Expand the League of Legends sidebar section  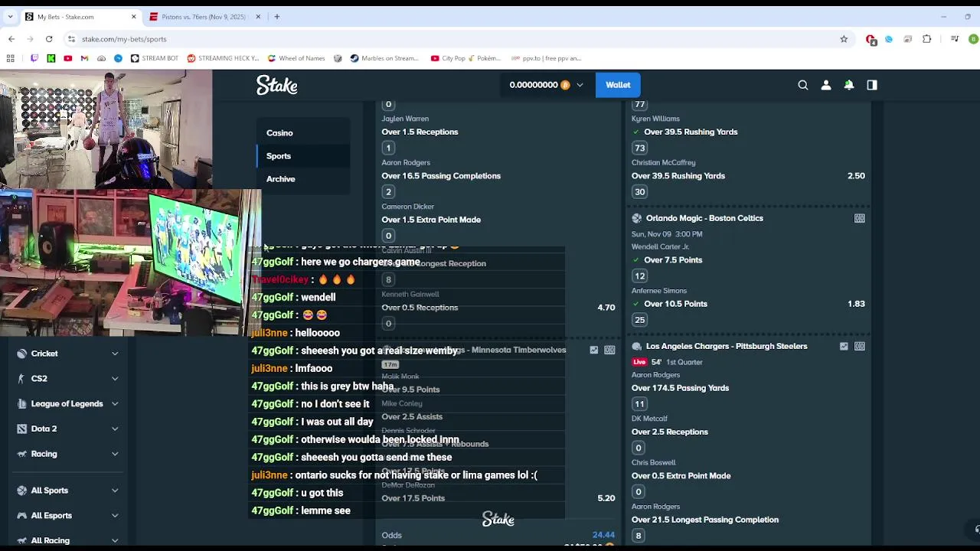click(x=115, y=404)
